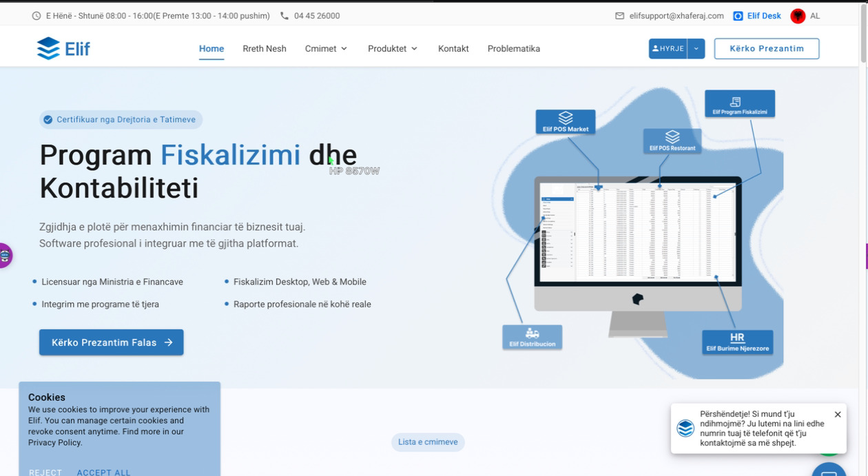
Task: Close the chat greeting popup
Action: click(x=837, y=415)
